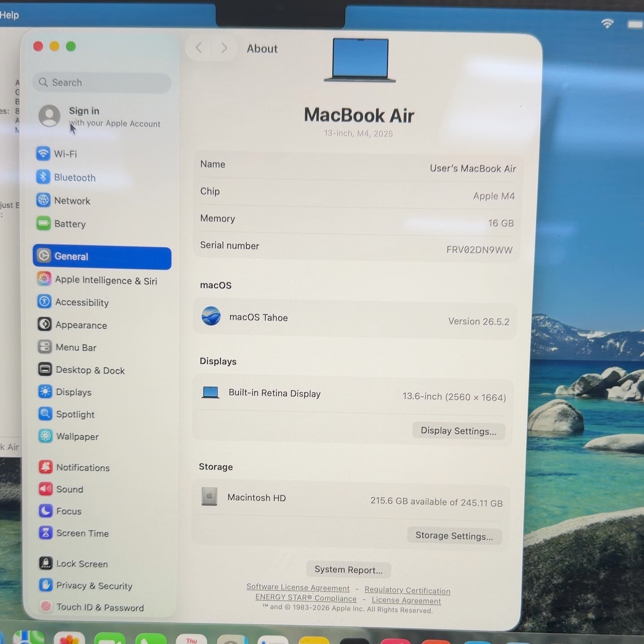Open the Software License Agreement link

point(298,587)
